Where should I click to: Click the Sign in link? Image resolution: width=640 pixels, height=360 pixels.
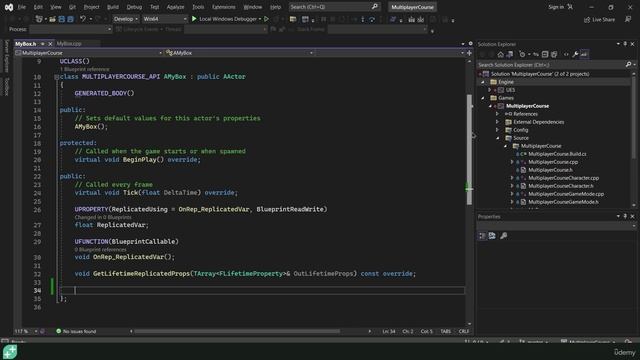point(556,7)
